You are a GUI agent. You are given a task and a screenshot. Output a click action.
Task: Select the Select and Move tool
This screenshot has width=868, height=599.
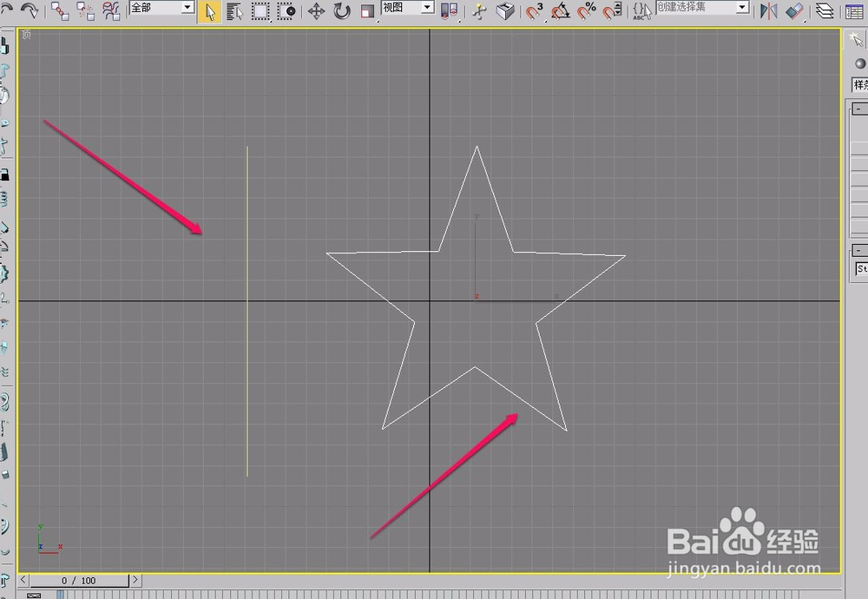coord(319,10)
